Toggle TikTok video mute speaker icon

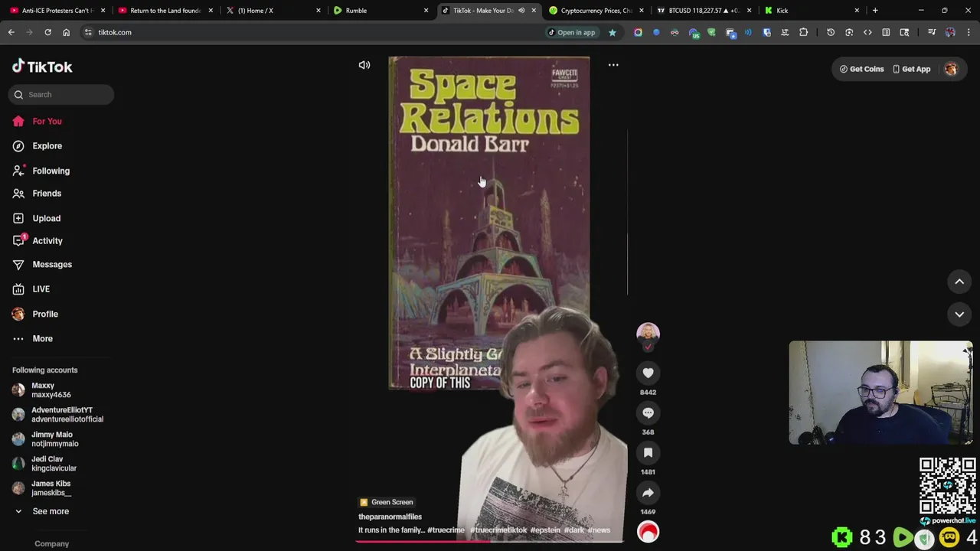coord(364,65)
